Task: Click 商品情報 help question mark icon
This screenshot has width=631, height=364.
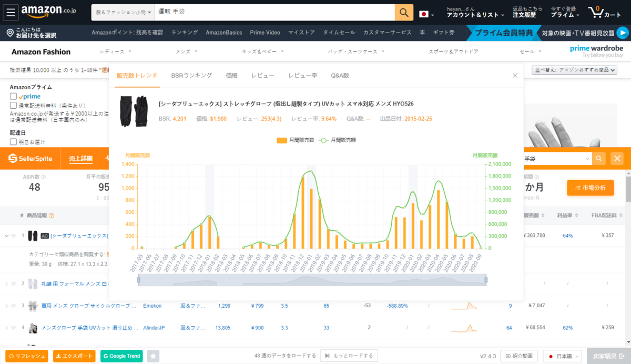Action: click(52, 215)
